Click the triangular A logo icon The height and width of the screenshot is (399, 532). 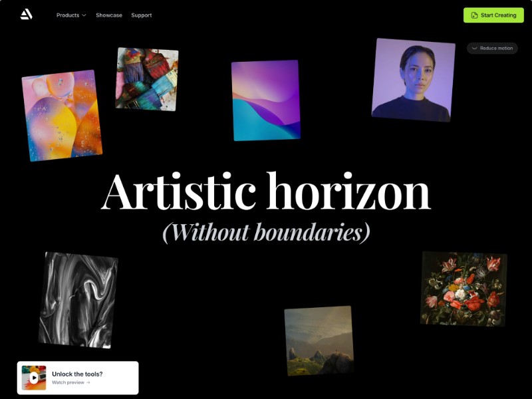[x=26, y=14]
